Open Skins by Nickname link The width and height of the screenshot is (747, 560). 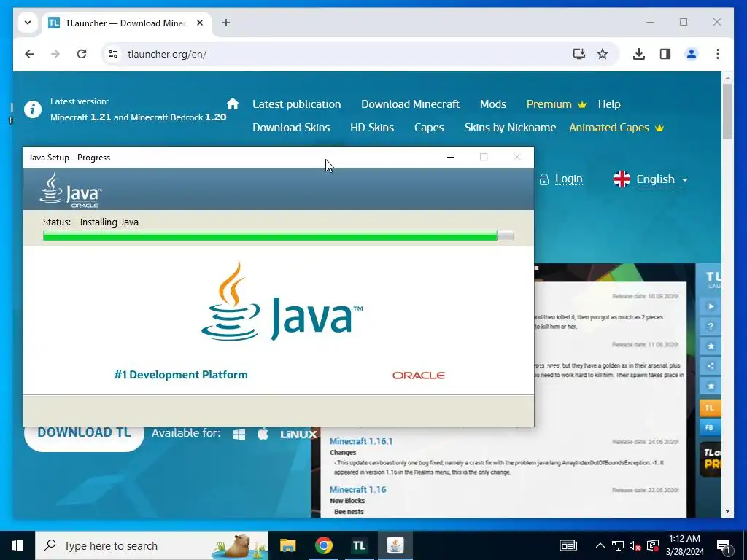point(510,127)
